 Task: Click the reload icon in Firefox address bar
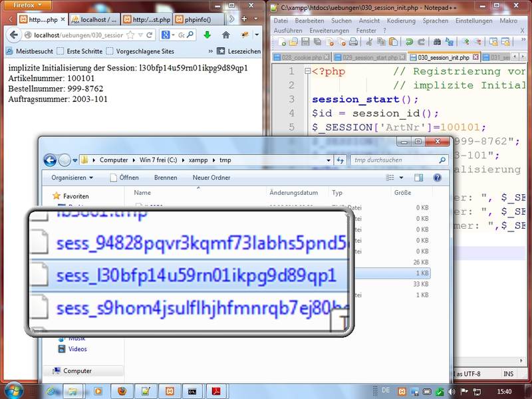(x=149, y=35)
